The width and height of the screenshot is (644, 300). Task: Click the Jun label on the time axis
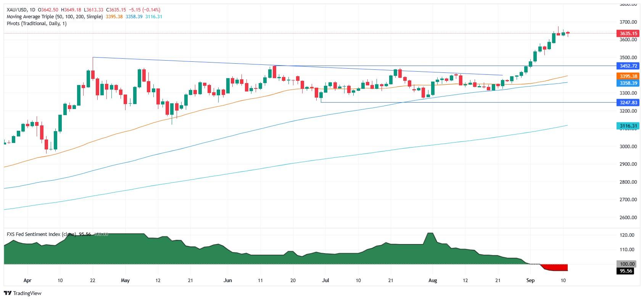[x=227, y=280]
